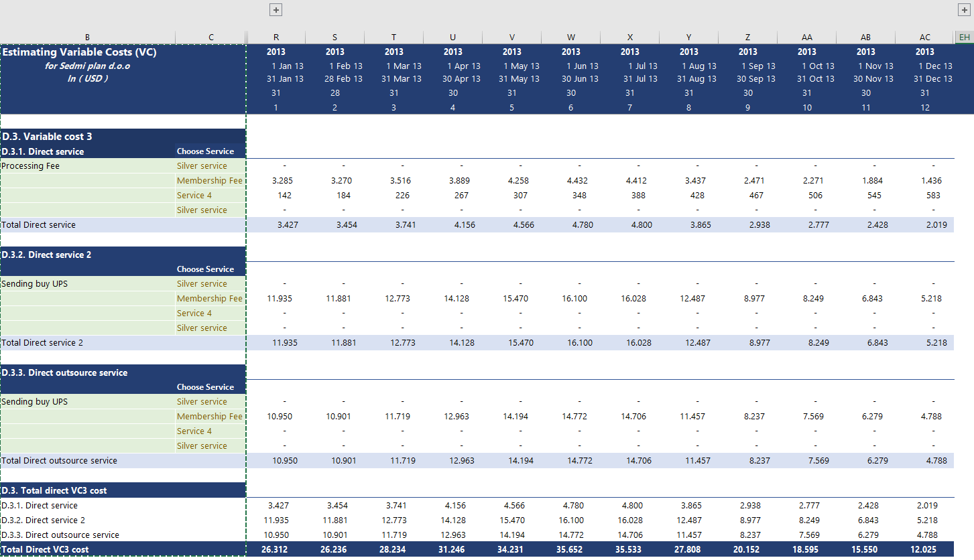Expand the column group left of column R
Viewport: 974px width, 560px height.
[276, 9]
